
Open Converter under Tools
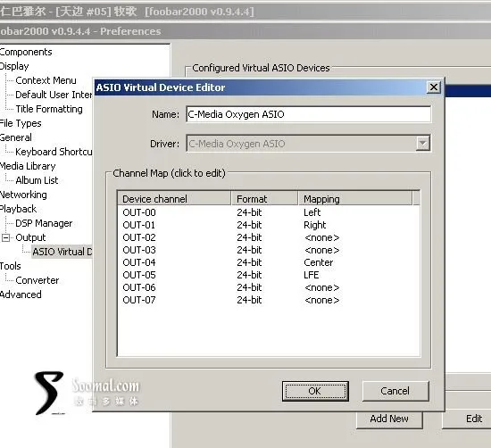pyautogui.click(x=37, y=280)
